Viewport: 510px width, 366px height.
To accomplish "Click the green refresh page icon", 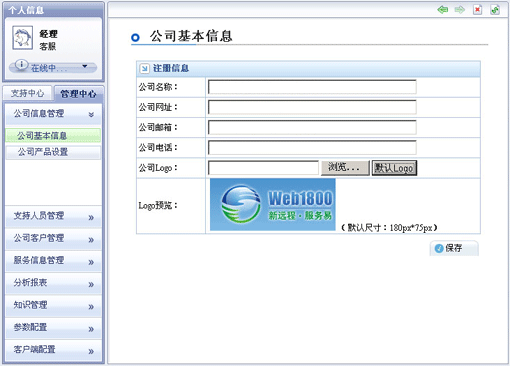I will click(495, 10).
